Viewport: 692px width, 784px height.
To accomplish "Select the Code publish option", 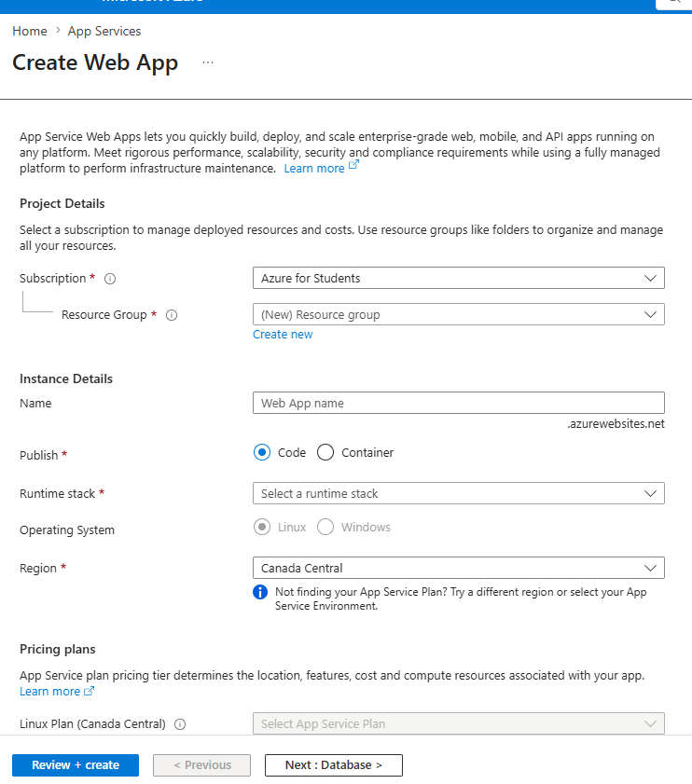I will (262, 452).
